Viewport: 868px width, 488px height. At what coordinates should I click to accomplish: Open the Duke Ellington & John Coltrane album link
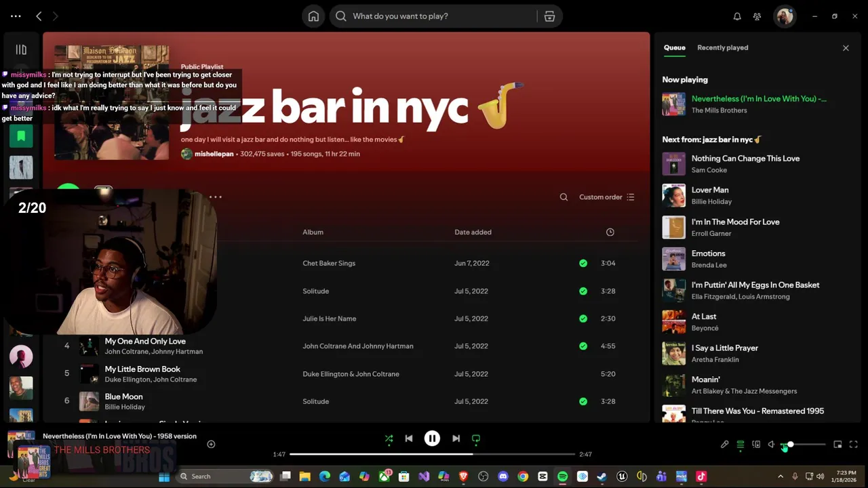point(351,374)
